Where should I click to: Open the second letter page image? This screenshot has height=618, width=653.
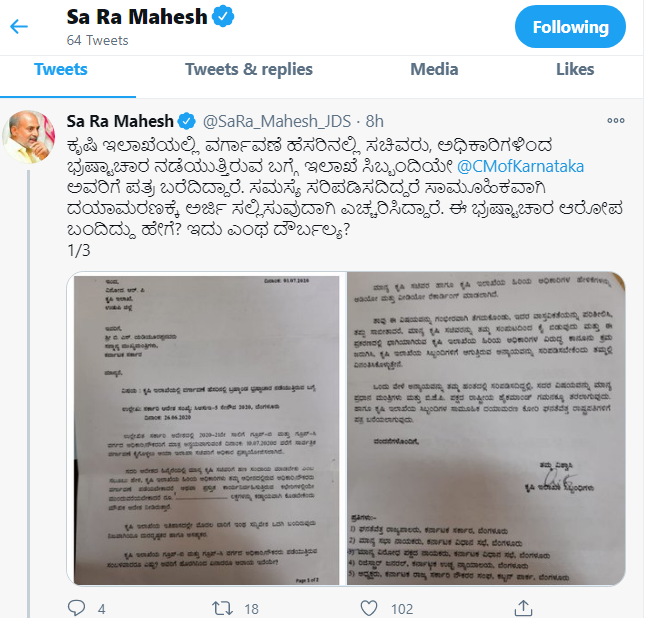(x=486, y=429)
